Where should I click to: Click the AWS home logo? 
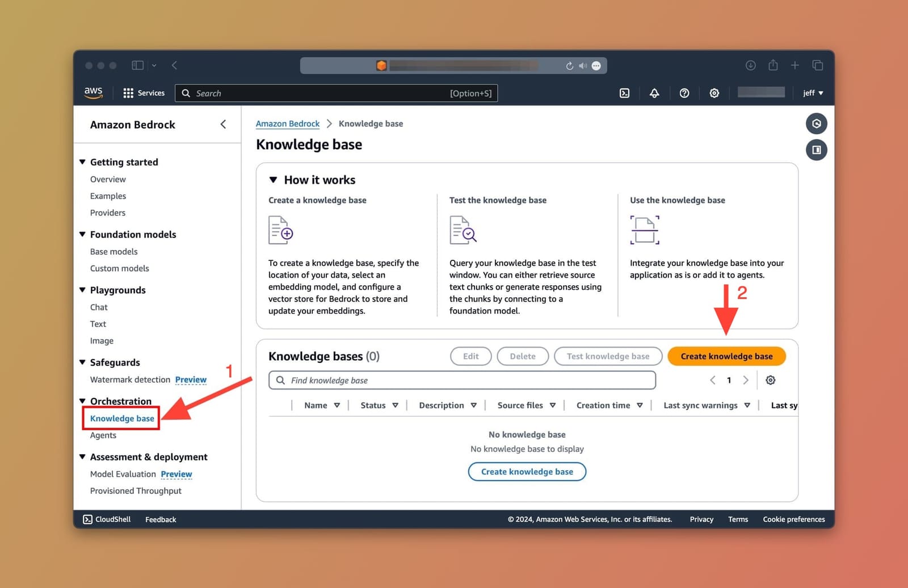click(x=93, y=92)
